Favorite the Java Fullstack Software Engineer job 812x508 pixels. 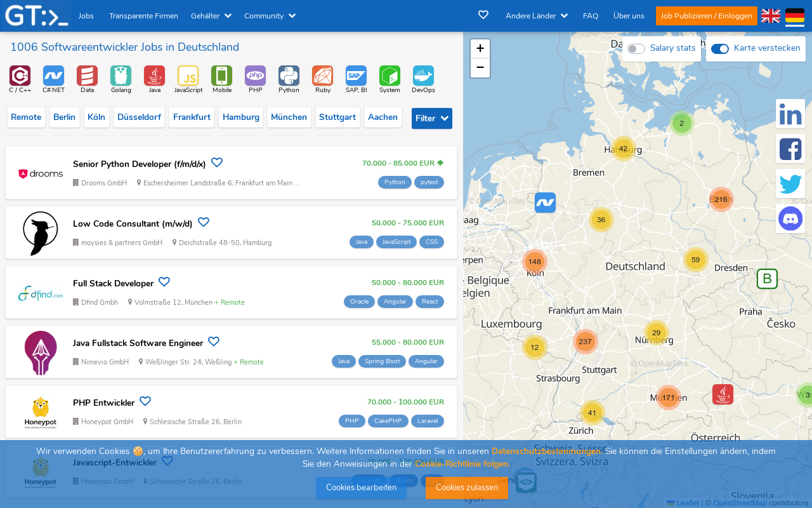coord(214,342)
